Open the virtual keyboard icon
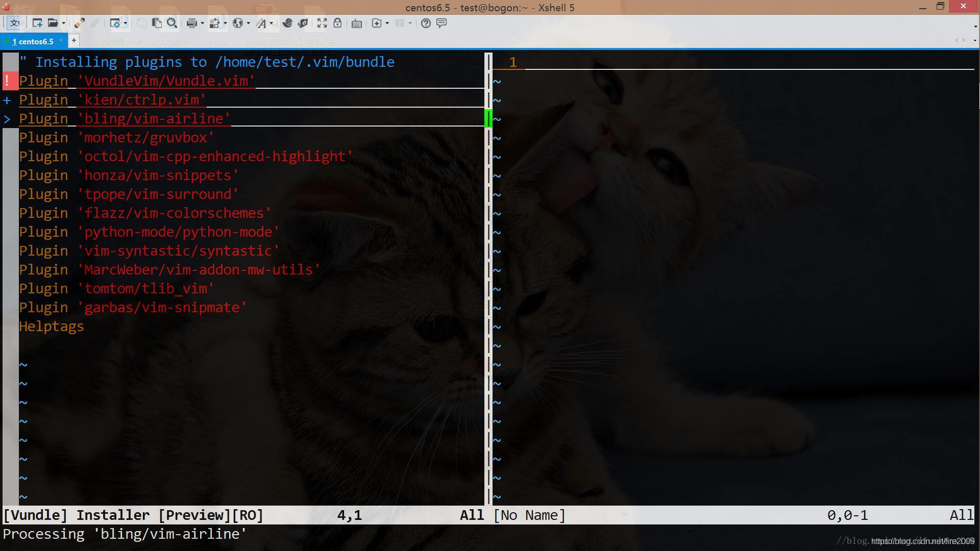The height and width of the screenshot is (551, 980). point(357,23)
